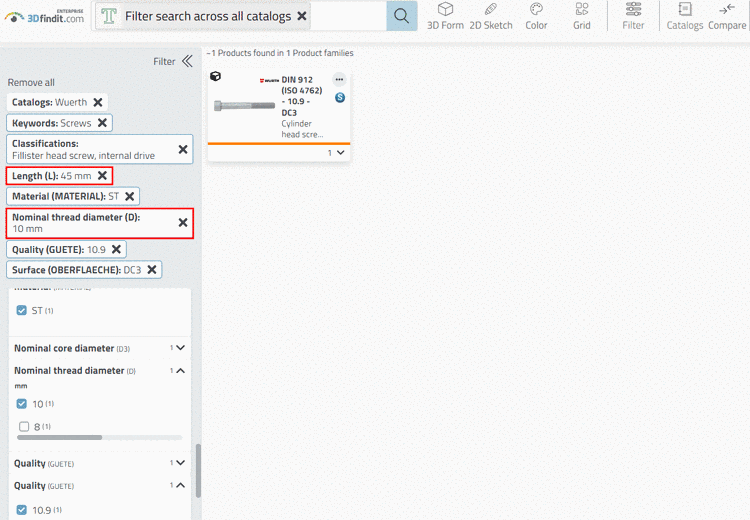This screenshot has height=520, width=750.
Task: Open the three-dot menu on product card
Action: (339, 79)
